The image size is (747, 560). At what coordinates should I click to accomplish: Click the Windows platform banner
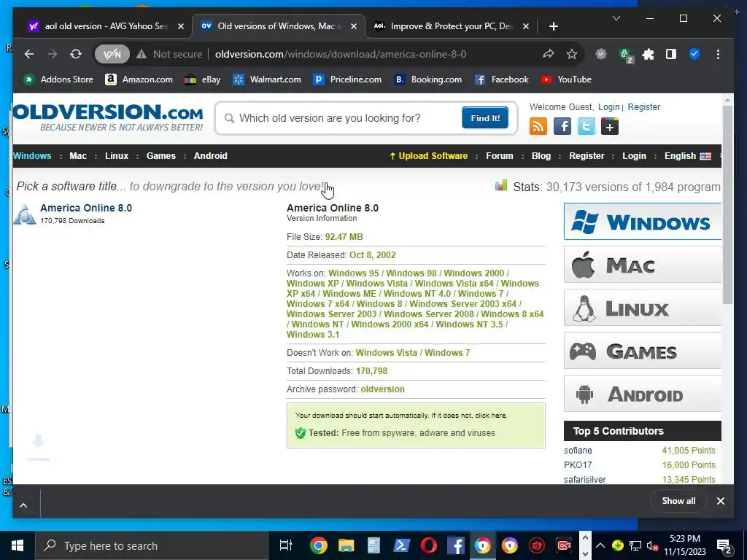(x=643, y=222)
